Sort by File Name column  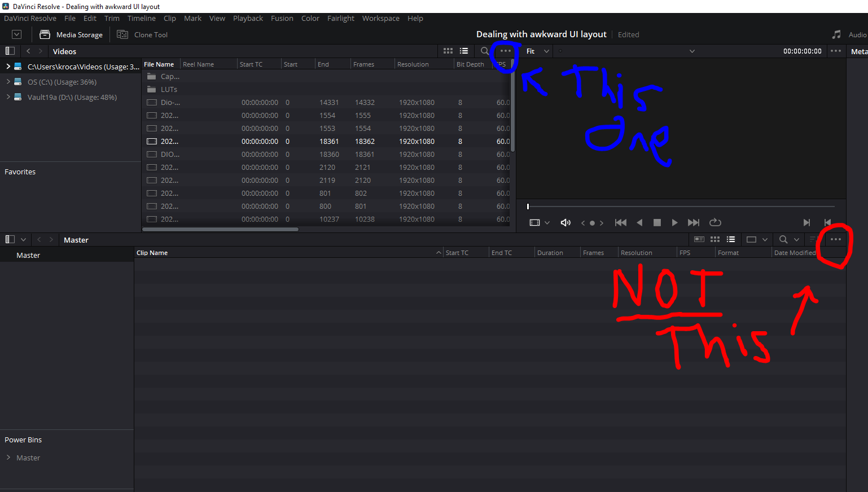click(x=161, y=64)
